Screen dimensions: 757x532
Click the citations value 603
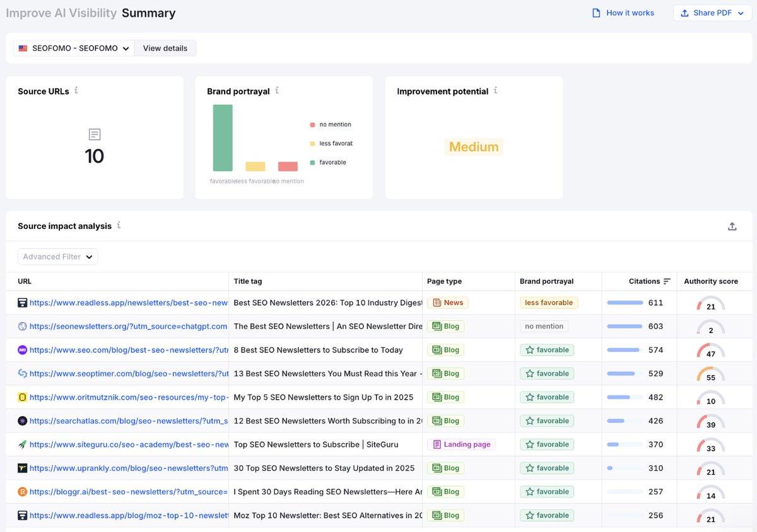click(655, 326)
